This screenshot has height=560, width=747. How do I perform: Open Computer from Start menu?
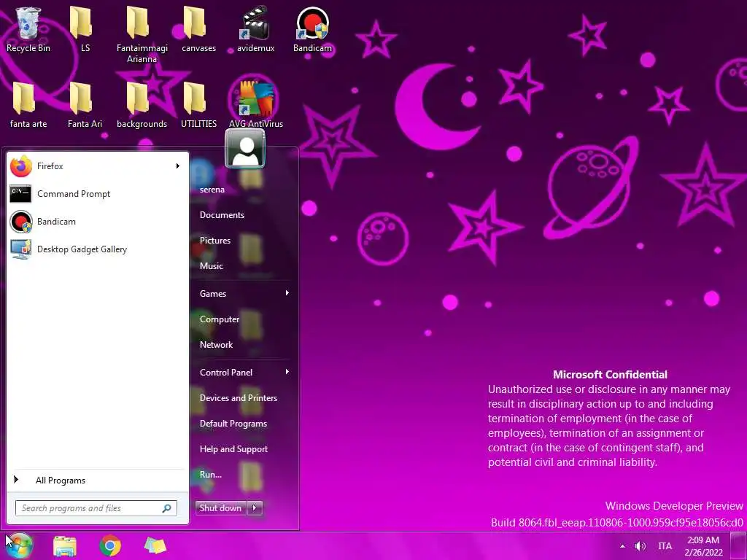coord(219,319)
